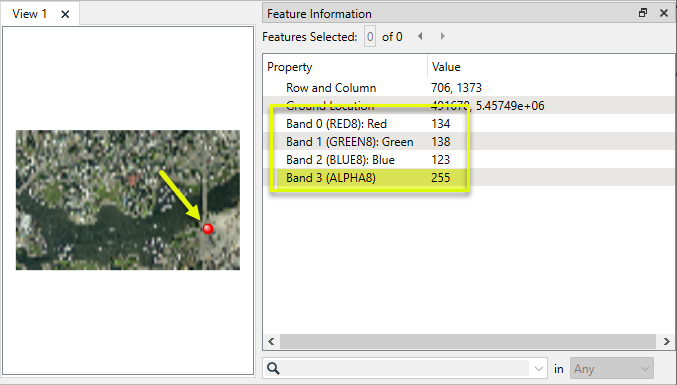Select Band 3 (ALPHA8) row

[469, 178]
